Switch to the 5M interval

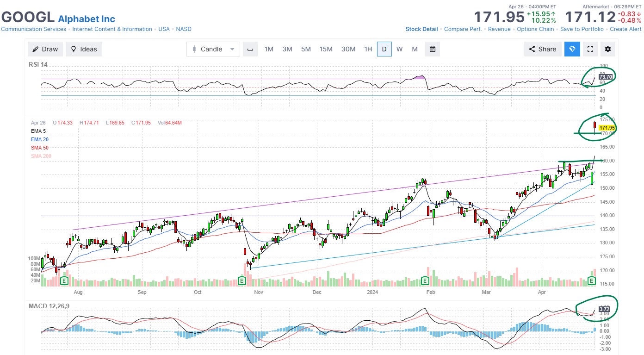[306, 49]
